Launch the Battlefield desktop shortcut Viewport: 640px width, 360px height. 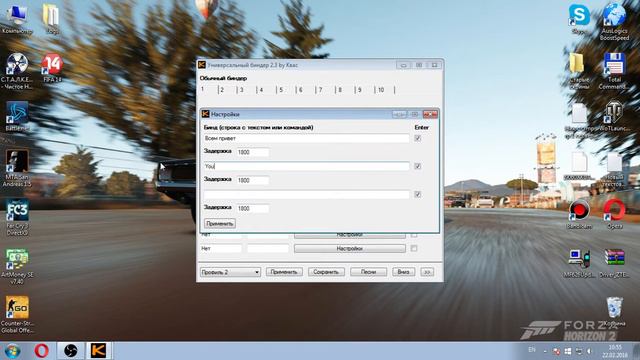click(17, 116)
